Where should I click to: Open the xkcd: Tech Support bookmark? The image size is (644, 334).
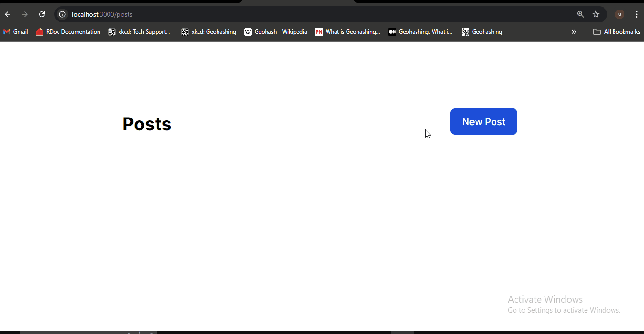pyautogui.click(x=139, y=32)
